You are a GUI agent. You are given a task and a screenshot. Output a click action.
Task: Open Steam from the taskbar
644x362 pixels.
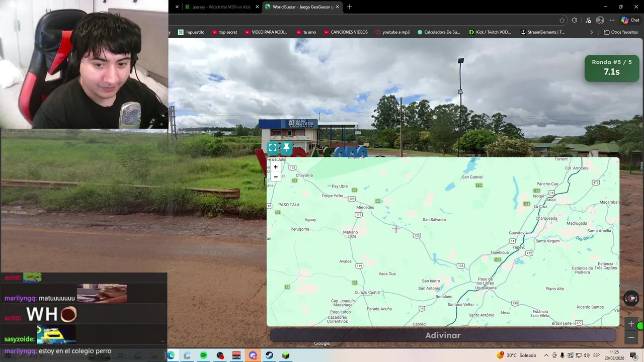coord(269,355)
